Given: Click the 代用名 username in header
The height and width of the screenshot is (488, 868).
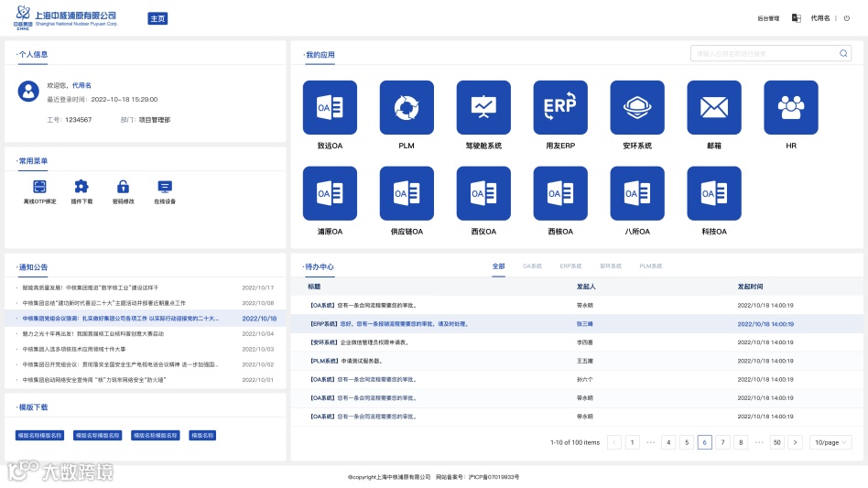Looking at the screenshot, I should coord(820,18).
